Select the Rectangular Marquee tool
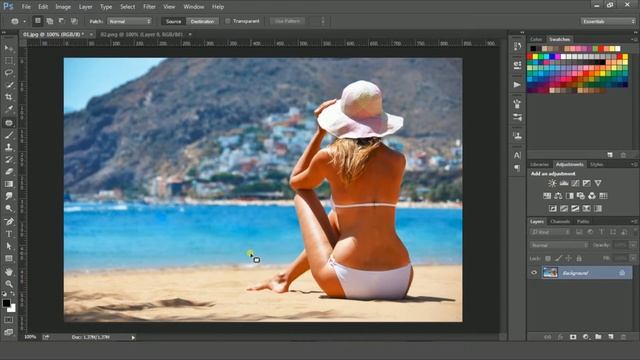The width and height of the screenshot is (640, 360). [9, 61]
